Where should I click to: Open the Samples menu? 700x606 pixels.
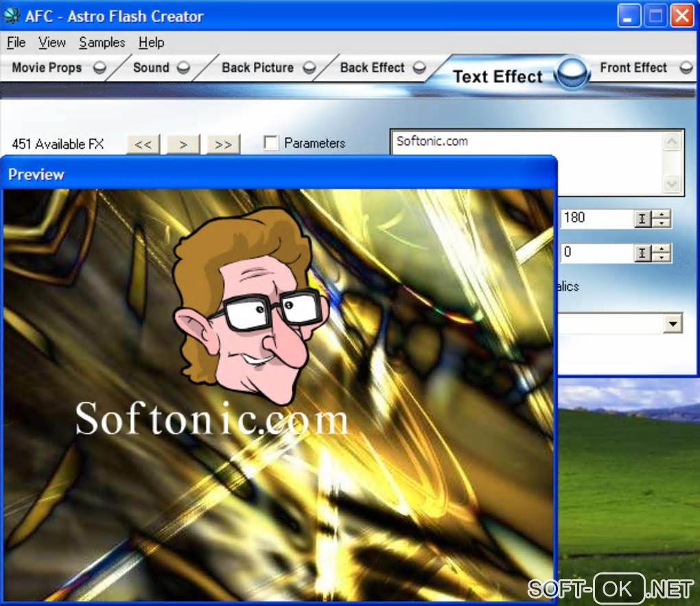click(x=102, y=43)
